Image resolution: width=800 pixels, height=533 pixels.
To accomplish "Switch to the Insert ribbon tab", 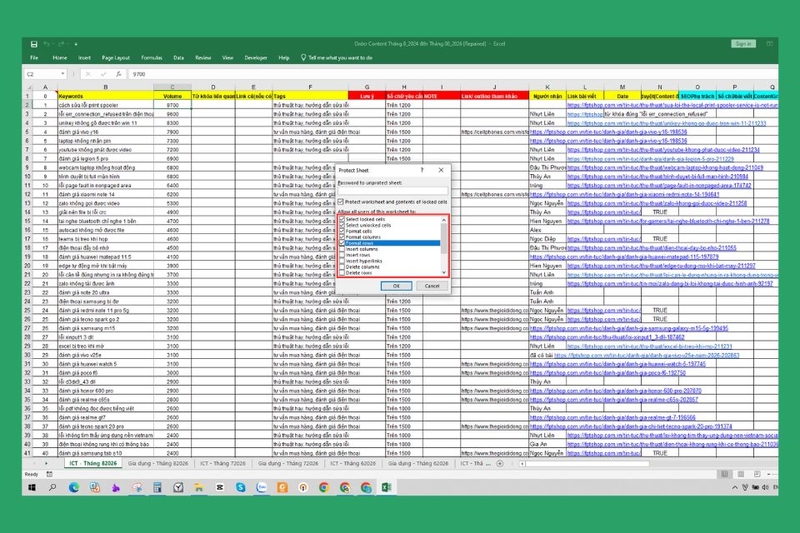I will click(84, 58).
